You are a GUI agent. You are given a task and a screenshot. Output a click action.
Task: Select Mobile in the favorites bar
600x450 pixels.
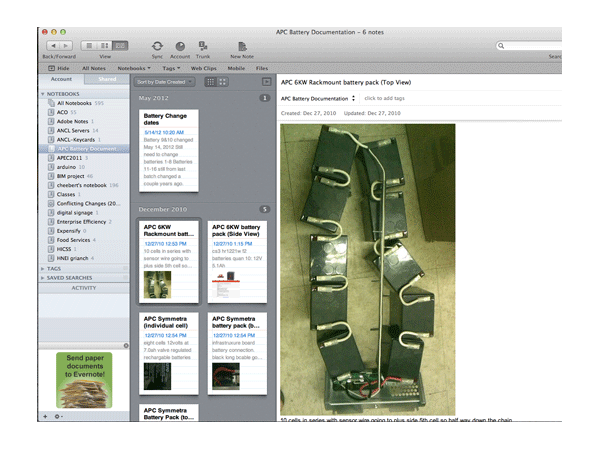click(236, 68)
